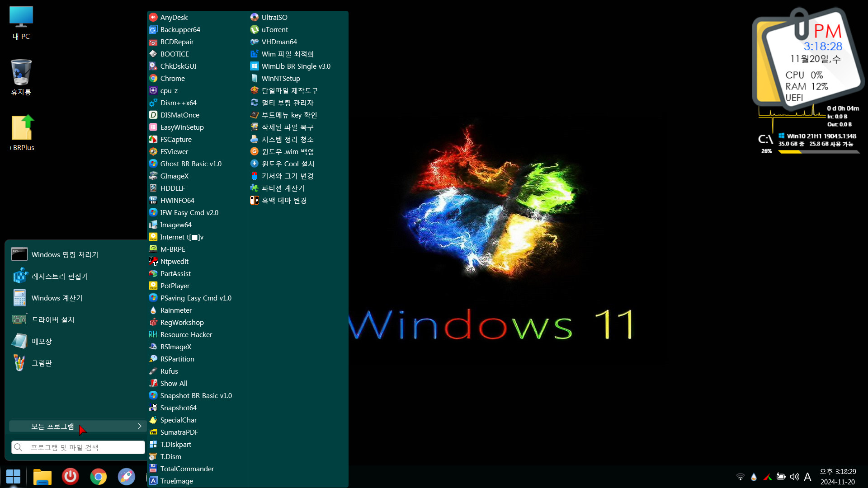
Task: Open 부트메뉴 key 확인 entry
Action: (x=283, y=115)
